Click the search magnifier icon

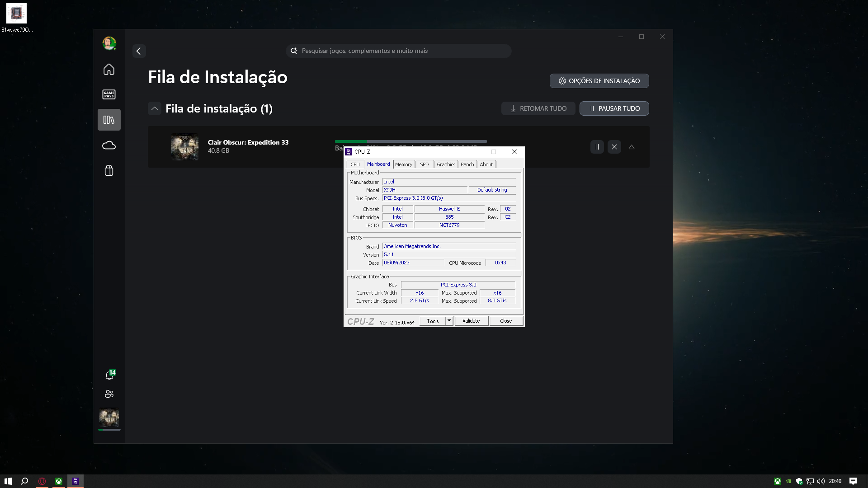coord(294,51)
